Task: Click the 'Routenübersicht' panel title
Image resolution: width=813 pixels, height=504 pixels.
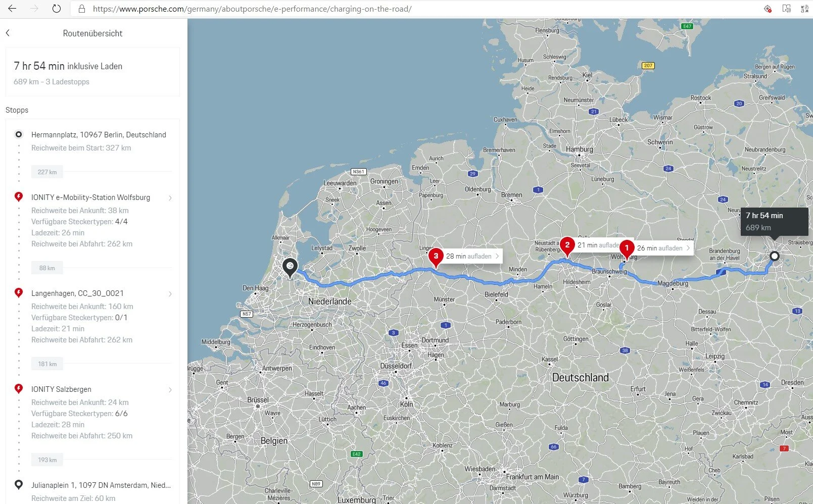Action: [x=92, y=33]
